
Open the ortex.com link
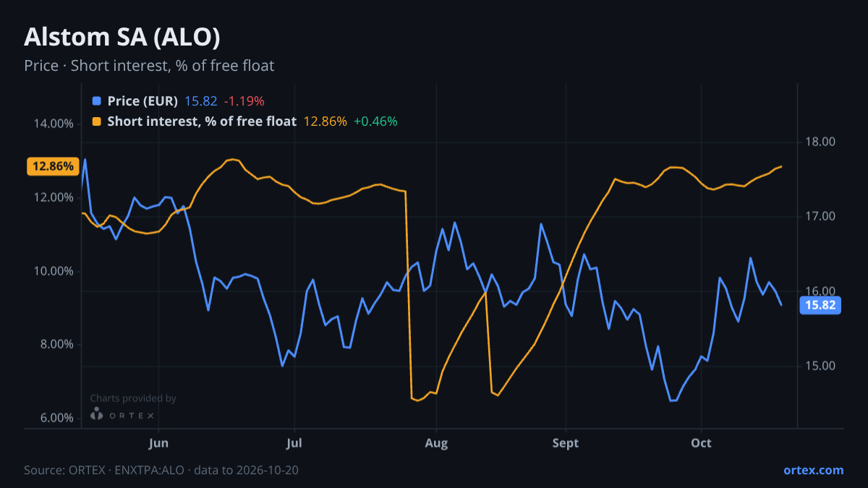(814, 470)
